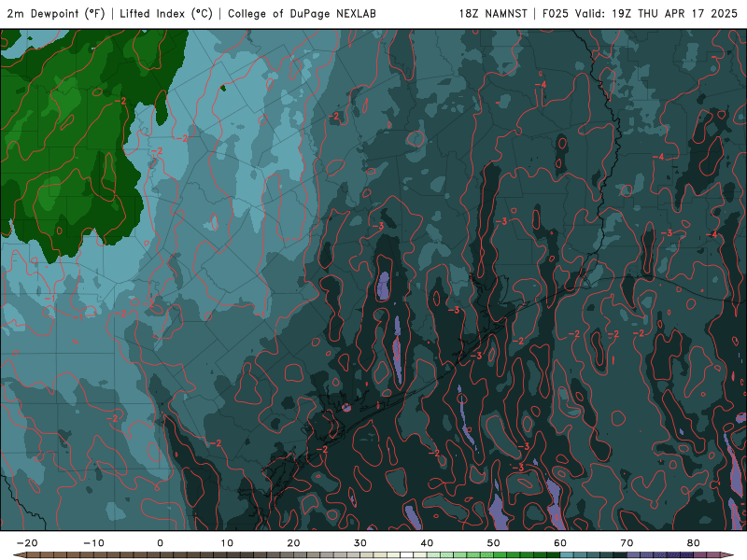Click the -10 value on the color scale

tap(93, 543)
